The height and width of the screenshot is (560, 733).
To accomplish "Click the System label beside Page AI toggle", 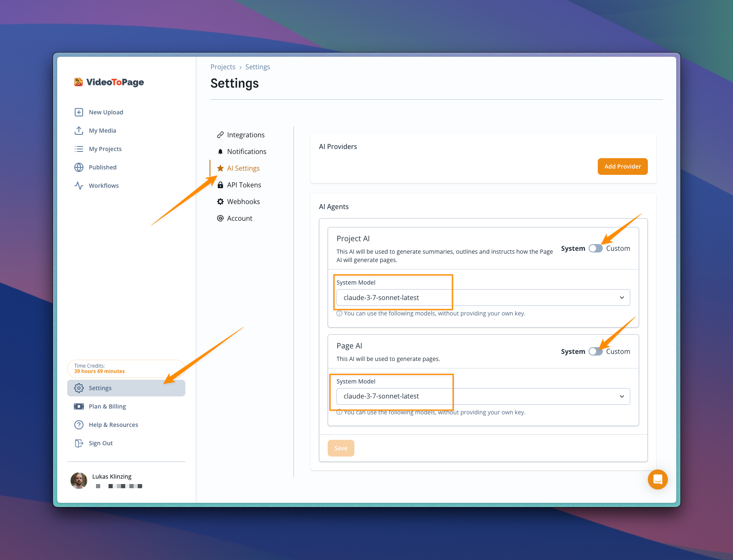I will point(573,351).
